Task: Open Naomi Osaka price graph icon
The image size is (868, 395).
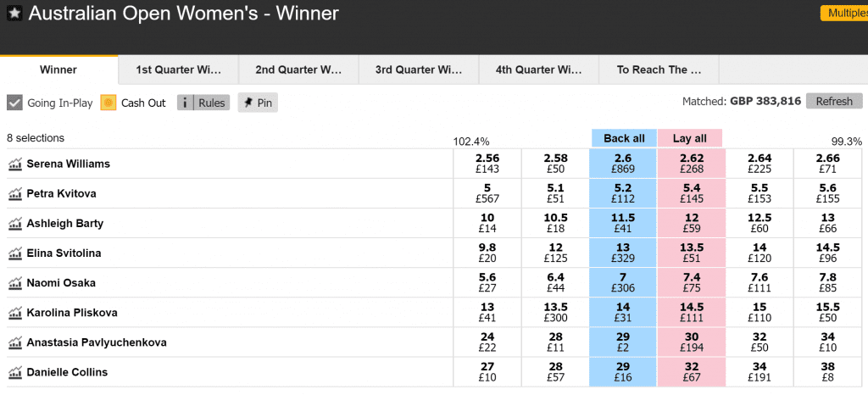Action: (15, 283)
